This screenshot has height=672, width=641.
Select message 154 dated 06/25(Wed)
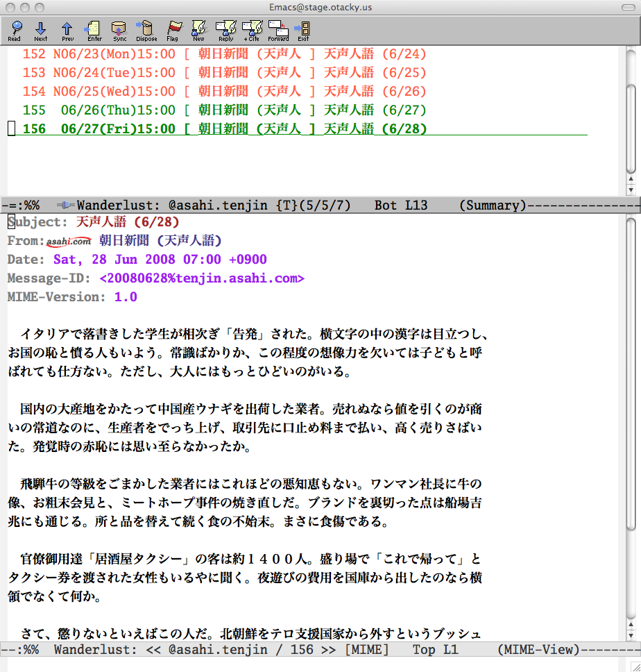click(225, 91)
